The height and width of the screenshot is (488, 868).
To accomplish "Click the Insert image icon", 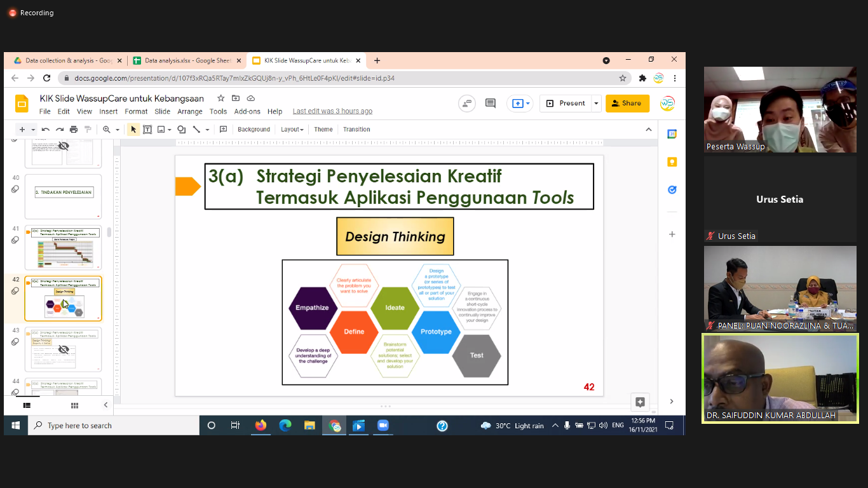I will (161, 130).
